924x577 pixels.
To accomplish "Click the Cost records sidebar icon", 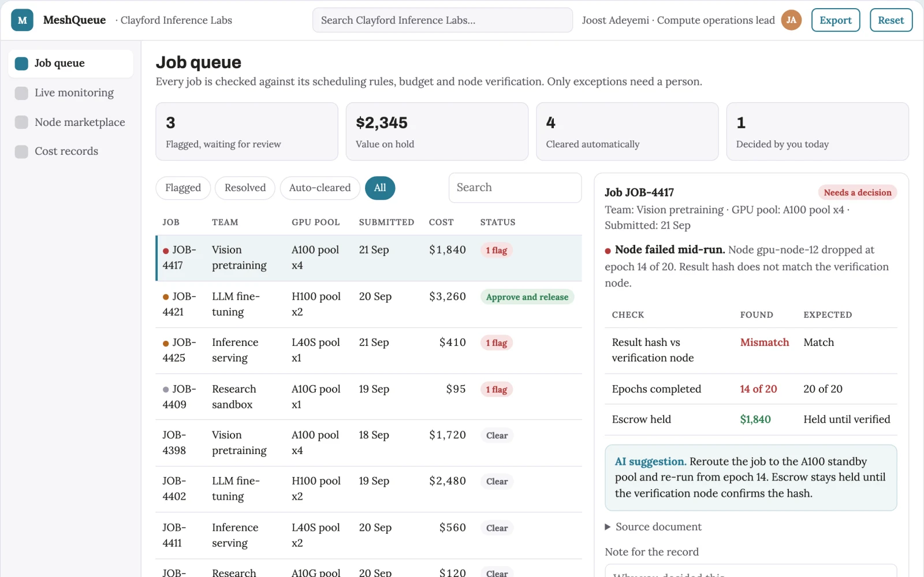I will [x=21, y=151].
